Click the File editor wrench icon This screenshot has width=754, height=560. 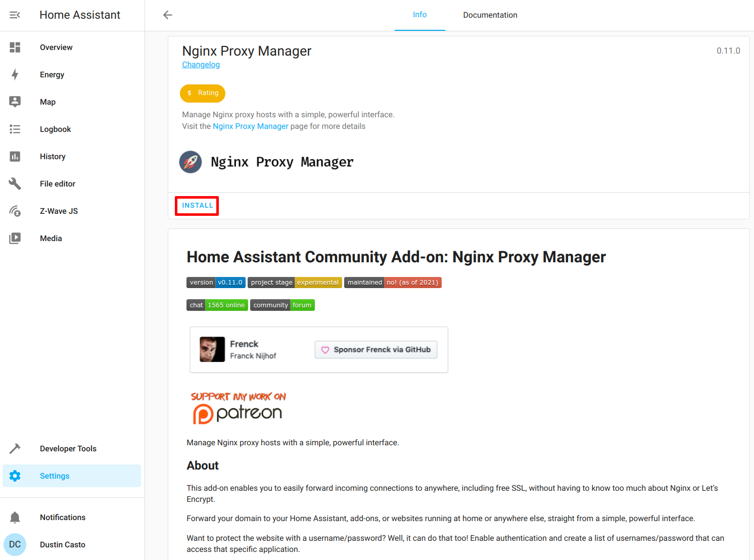point(15,184)
